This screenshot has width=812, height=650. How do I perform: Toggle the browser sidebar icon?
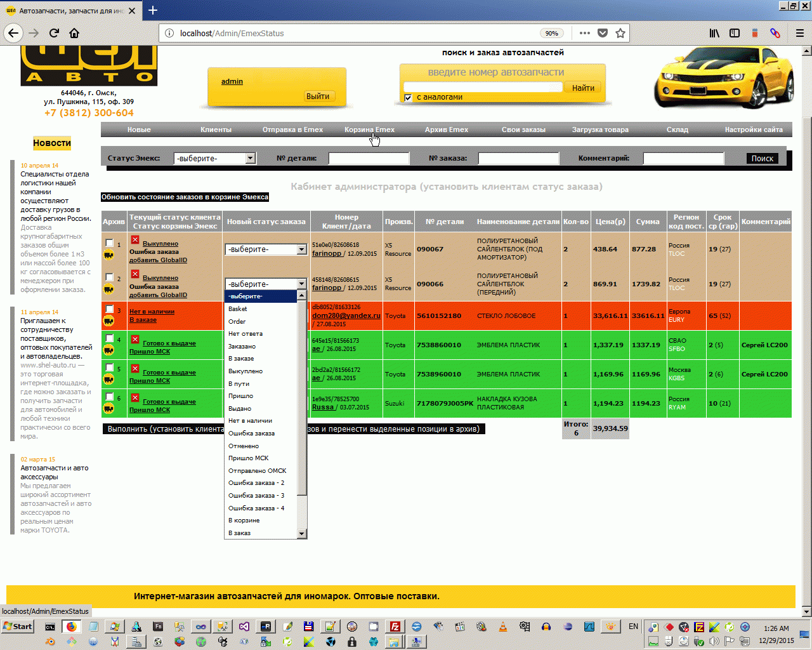[735, 33]
